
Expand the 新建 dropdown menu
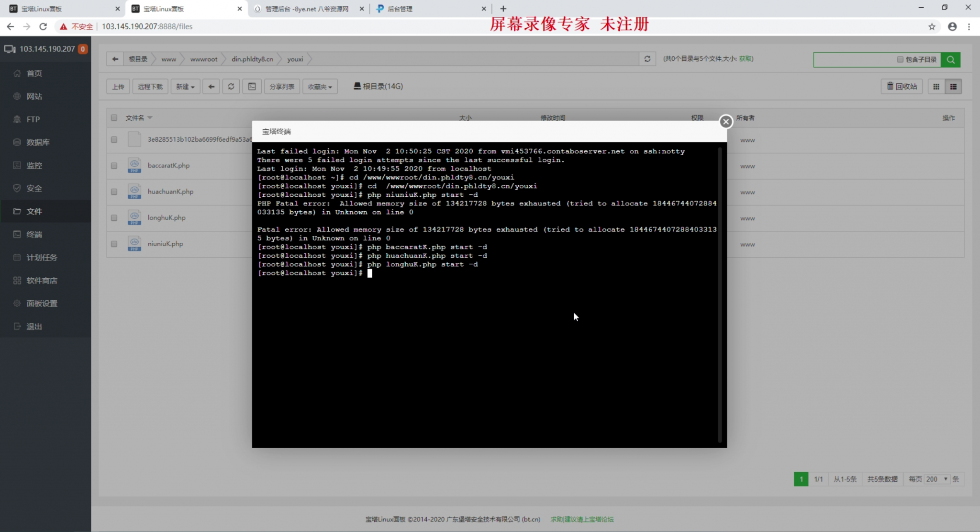click(x=185, y=87)
